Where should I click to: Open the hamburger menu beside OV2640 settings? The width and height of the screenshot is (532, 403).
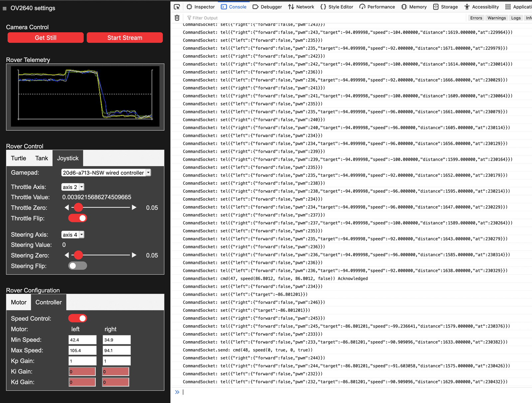point(4,8)
